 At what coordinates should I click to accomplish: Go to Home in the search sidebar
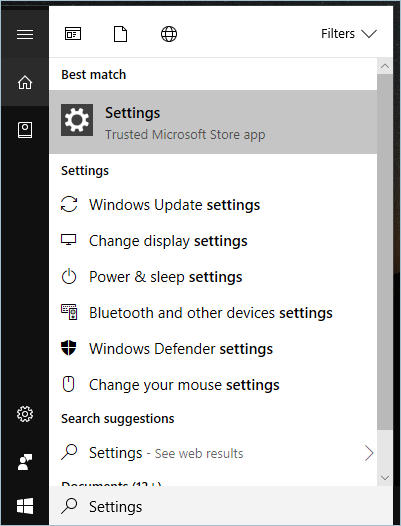coord(25,82)
